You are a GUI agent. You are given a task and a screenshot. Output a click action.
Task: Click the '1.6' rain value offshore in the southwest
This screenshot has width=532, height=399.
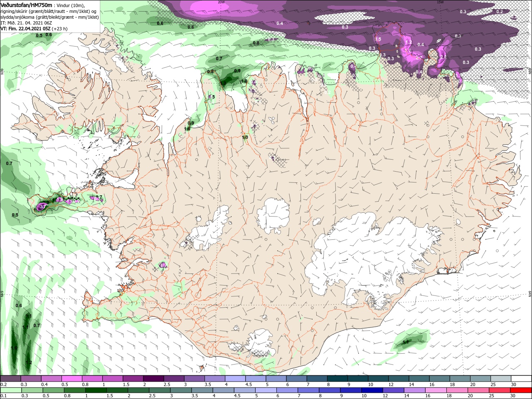tap(14, 348)
